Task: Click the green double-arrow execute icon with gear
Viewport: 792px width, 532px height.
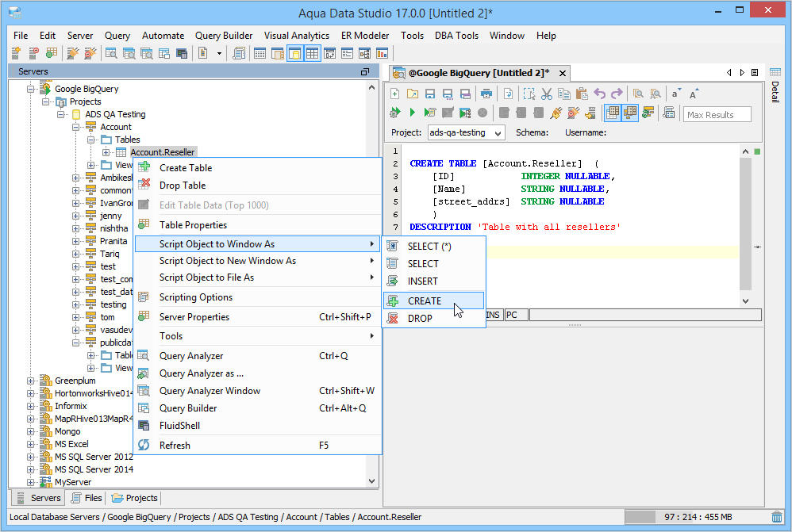Action: pos(395,113)
